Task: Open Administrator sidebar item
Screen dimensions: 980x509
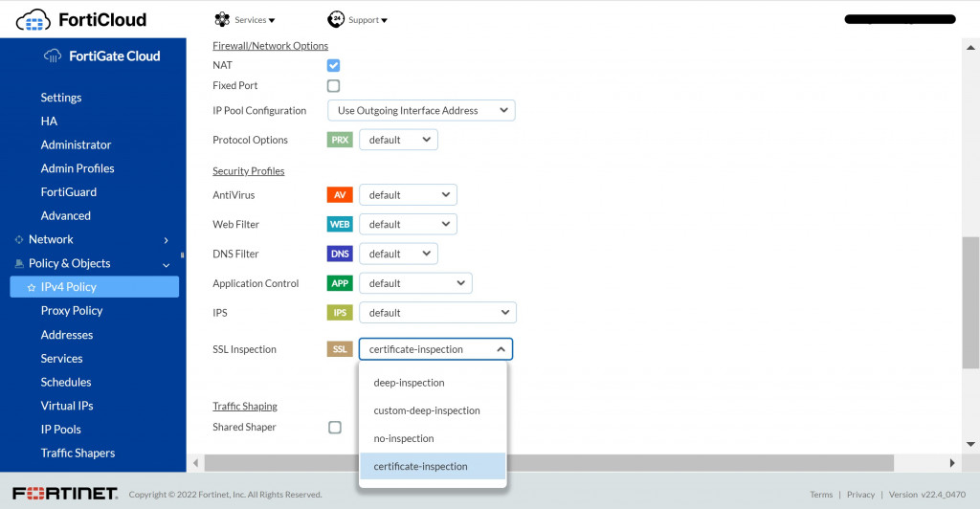Action: pyautogui.click(x=76, y=144)
